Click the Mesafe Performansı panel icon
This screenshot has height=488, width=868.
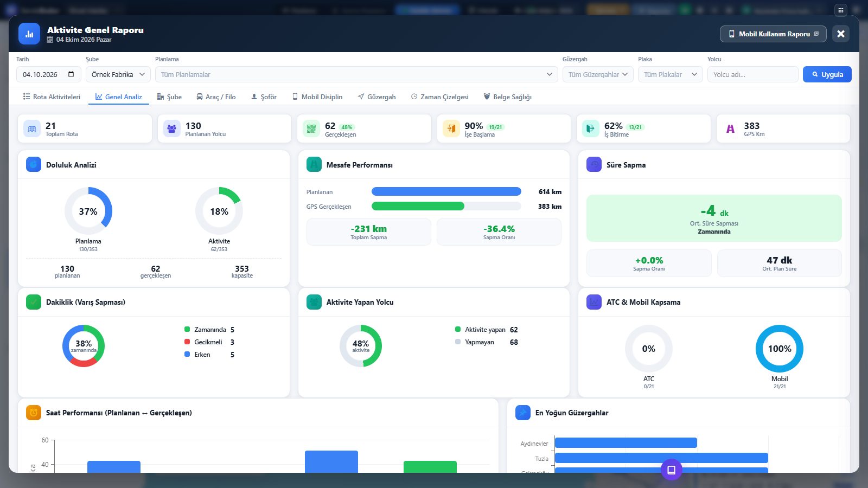[x=314, y=164]
